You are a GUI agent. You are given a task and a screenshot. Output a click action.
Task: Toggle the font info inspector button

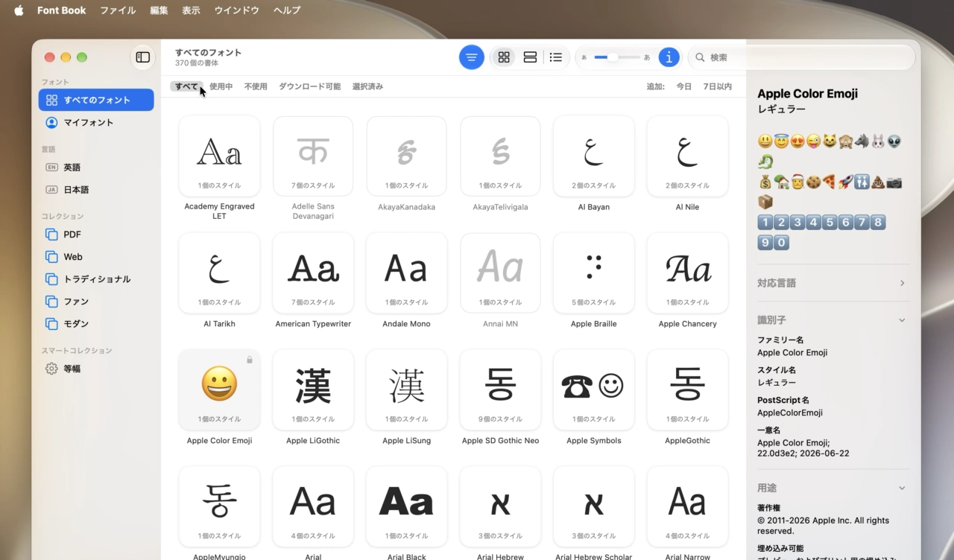point(669,57)
